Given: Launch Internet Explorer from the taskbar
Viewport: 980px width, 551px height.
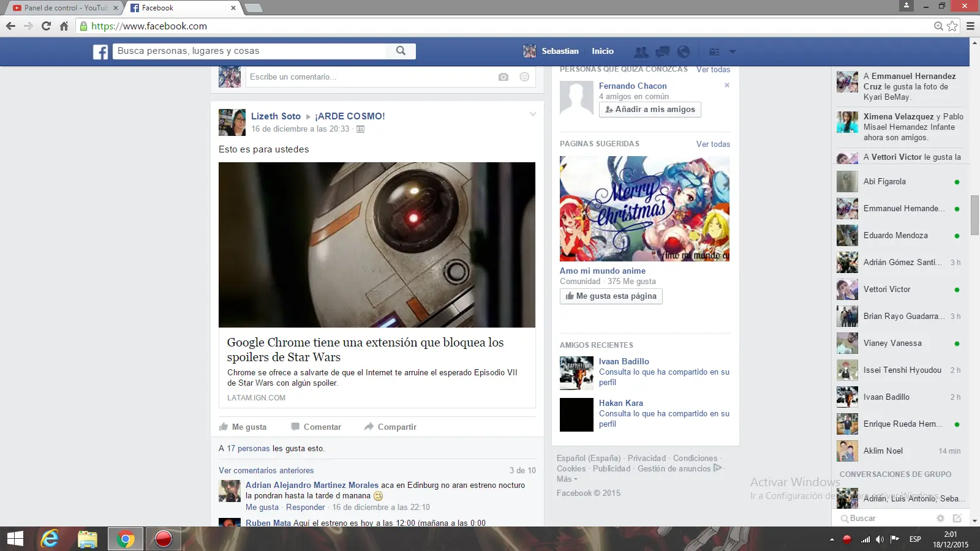Looking at the screenshot, I should tap(50, 539).
